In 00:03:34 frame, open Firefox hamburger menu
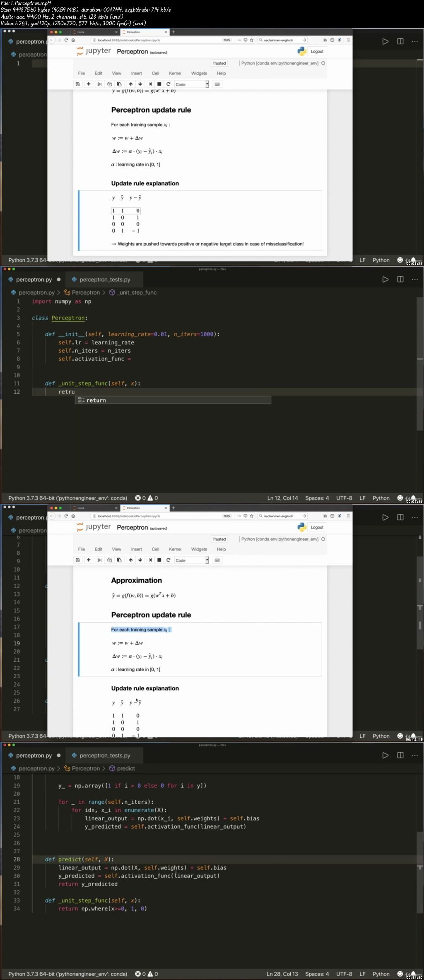424x980 pixels. (x=348, y=40)
